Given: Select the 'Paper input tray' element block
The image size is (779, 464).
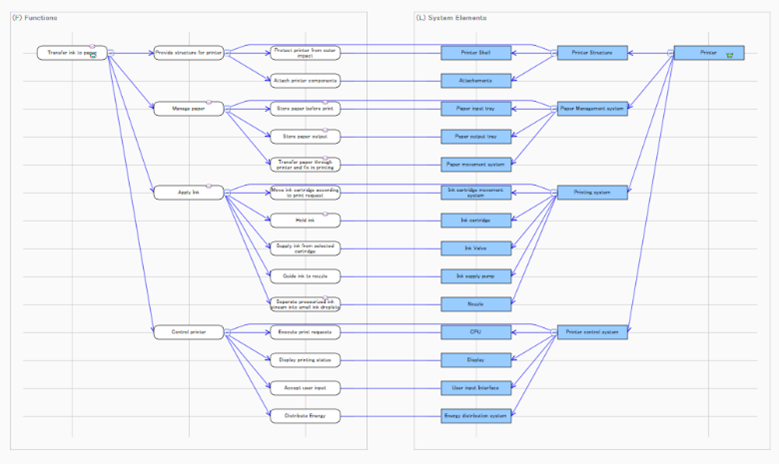Looking at the screenshot, I should click(x=476, y=108).
